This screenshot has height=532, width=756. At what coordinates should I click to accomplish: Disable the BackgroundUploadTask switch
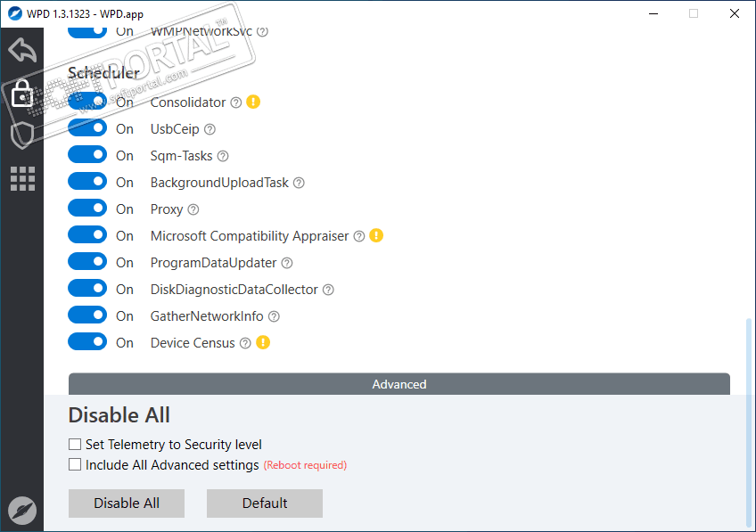[87, 183]
